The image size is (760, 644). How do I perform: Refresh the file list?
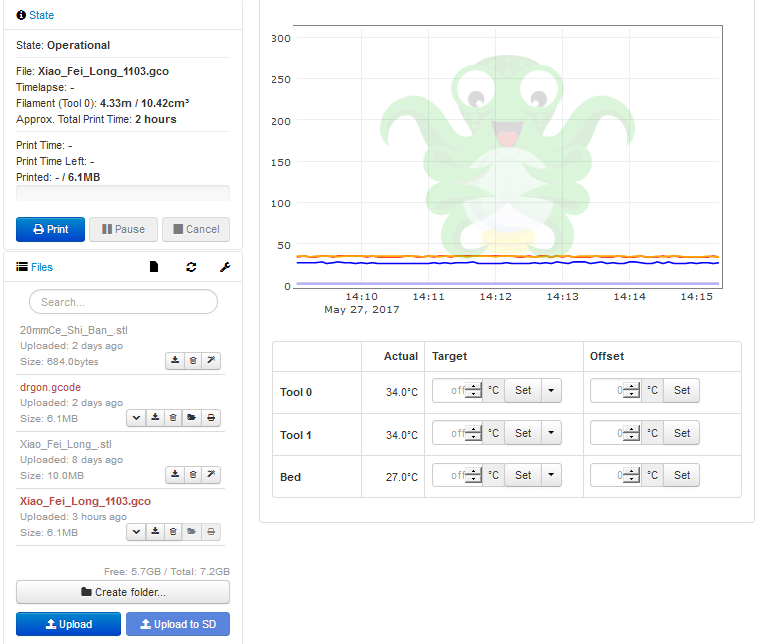(x=191, y=267)
